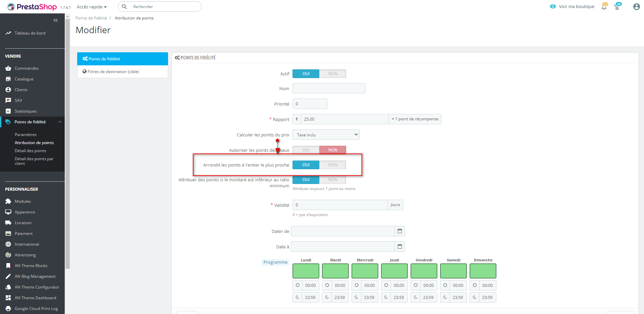Click the Advertising icon
This screenshot has height=314, width=644.
tap(8, 255)
